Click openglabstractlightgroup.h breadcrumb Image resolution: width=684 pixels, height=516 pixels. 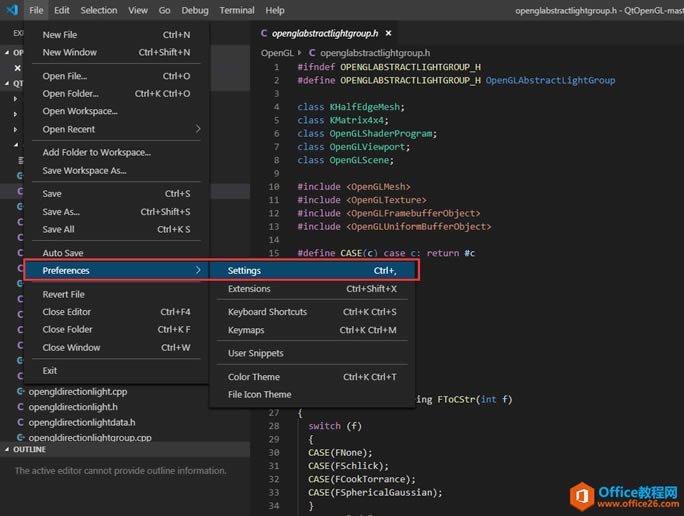375,53
